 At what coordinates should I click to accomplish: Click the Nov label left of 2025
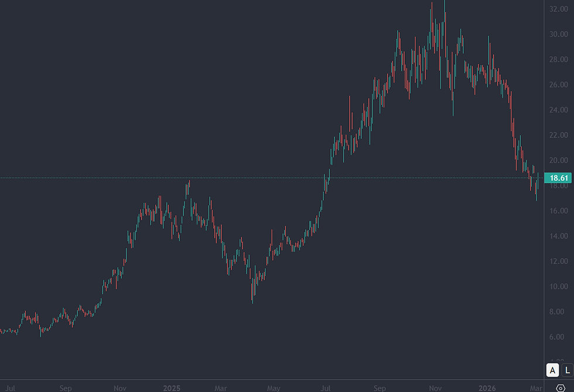tap(119, 388)
